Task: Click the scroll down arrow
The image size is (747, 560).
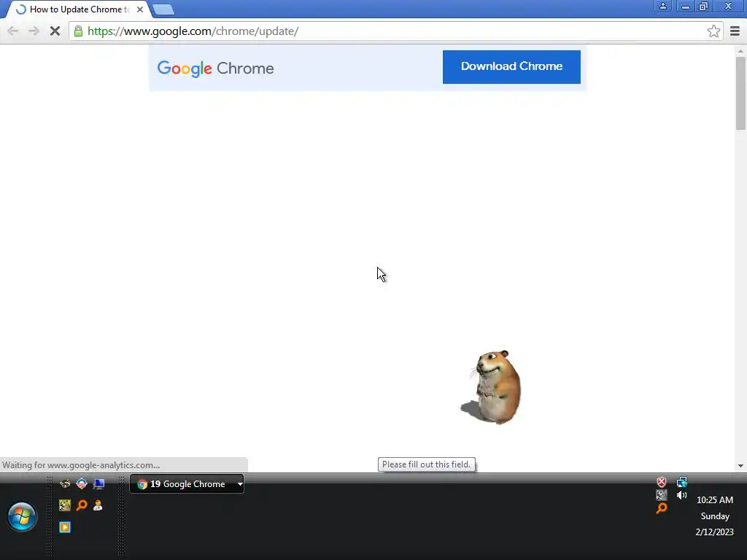Action: click(740, 466)
